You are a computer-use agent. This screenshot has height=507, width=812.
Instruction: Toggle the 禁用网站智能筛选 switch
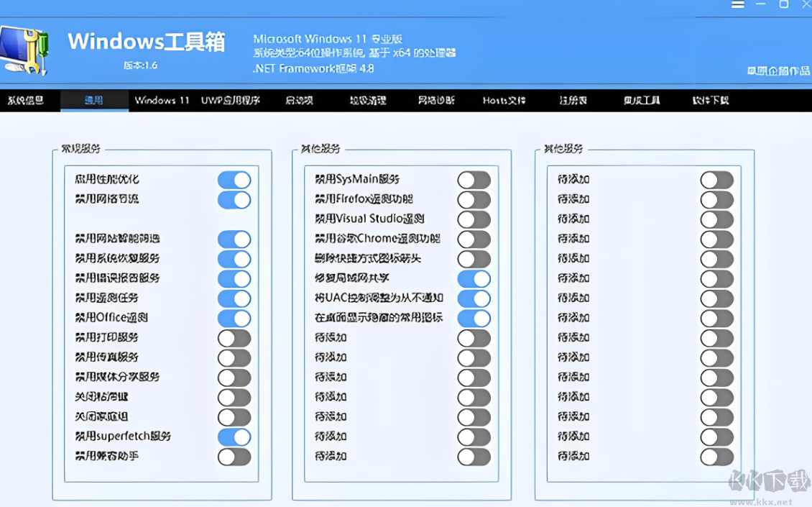point(234,239)
